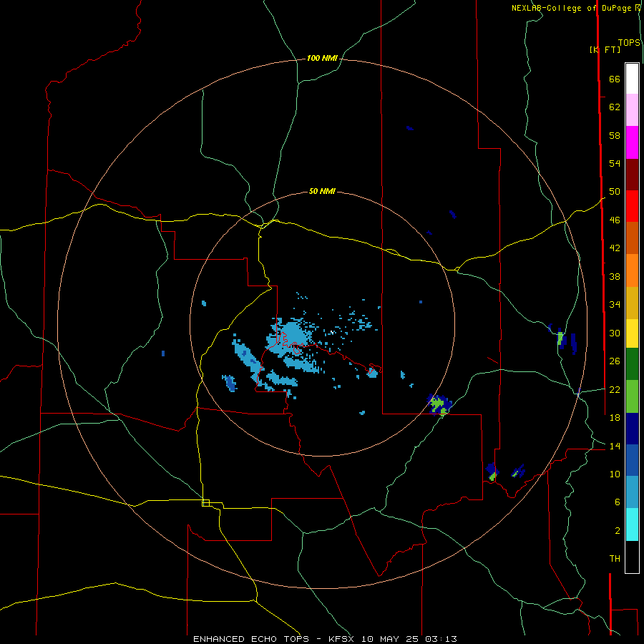
Task: Click the legend value "62"
Action: click(x=615, y=107)
